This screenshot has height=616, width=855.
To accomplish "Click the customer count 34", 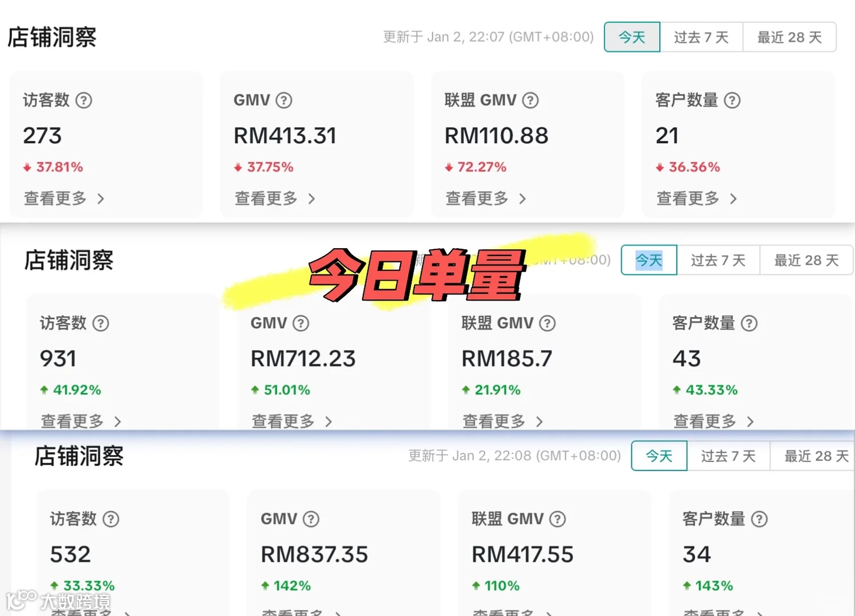I will (697, 554).
